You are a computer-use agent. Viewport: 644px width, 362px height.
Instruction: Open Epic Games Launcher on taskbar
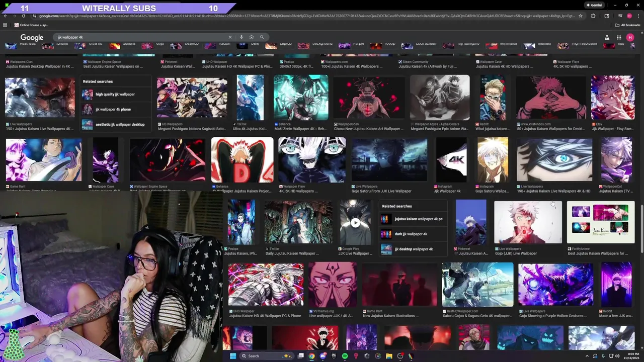point(334,356)
